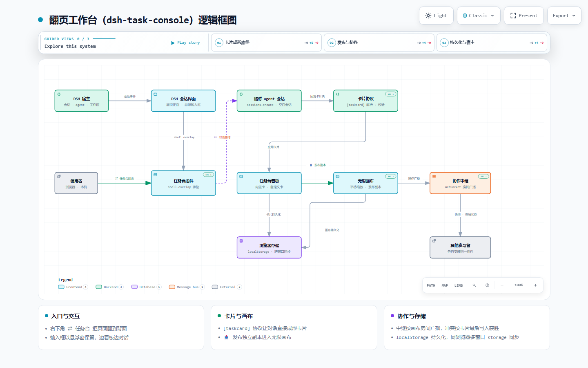Image resolution: width=588 pixels, height=368 pixels.
Task: Select the 任务台看板 node
Action: (x=269, y=183)
